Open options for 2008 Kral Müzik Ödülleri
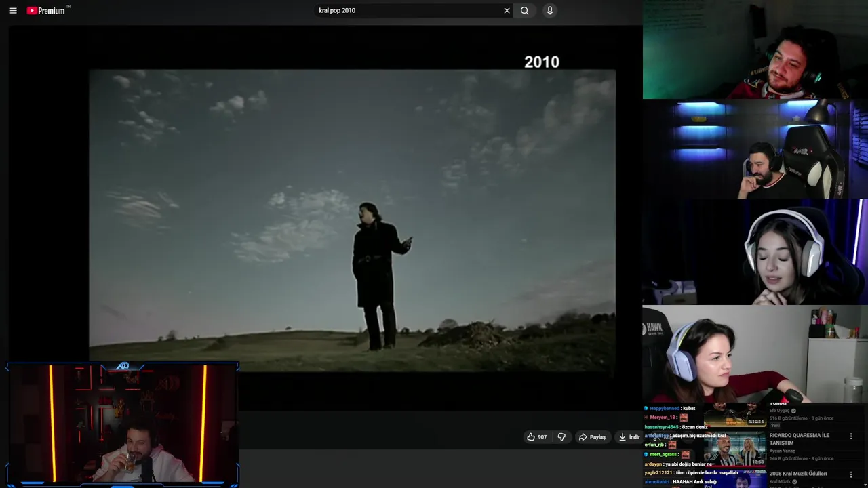 (851, 474)
